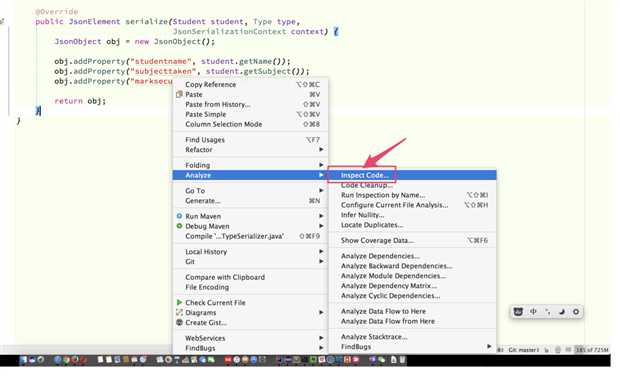Image resolution: width=620 pixels, height=376 pixels.
Task: Click the Check Current File play icon
Action: tap(179, 302)
